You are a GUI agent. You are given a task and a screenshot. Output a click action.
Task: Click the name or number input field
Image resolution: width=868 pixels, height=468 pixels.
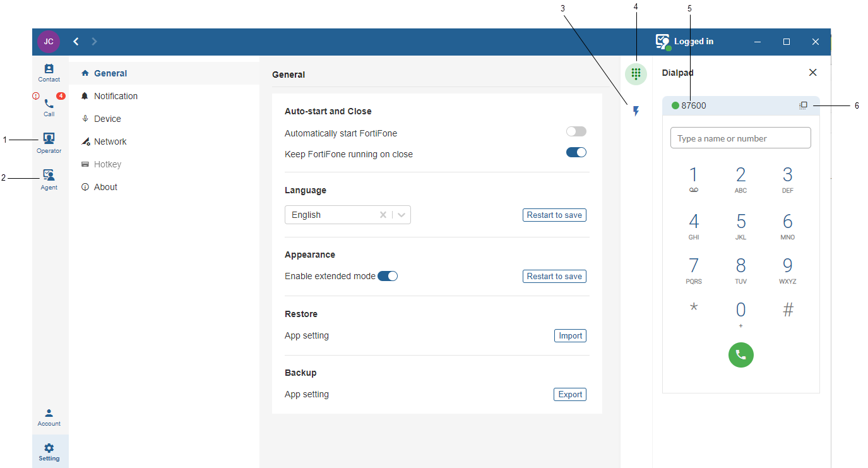[x=740, y=138]
